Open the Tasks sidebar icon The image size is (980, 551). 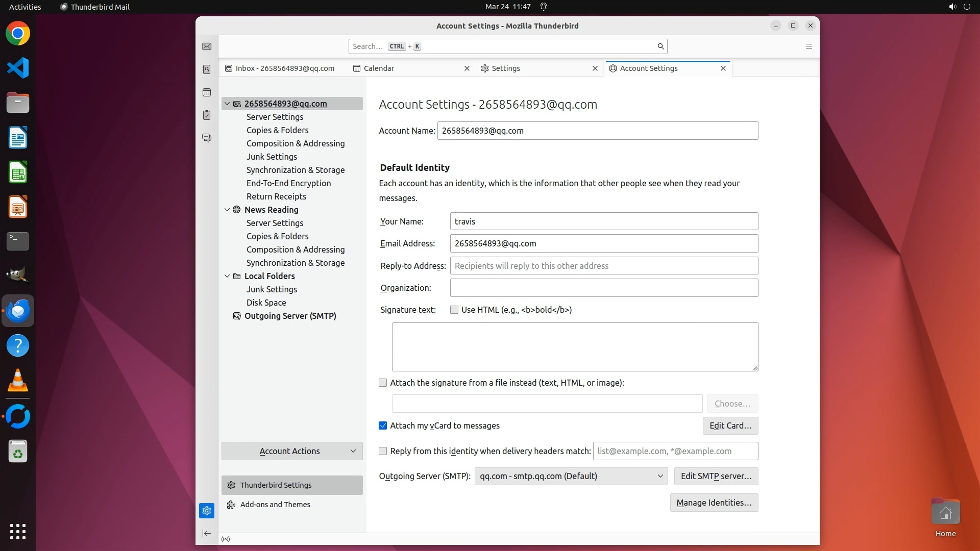pos(207,115)
